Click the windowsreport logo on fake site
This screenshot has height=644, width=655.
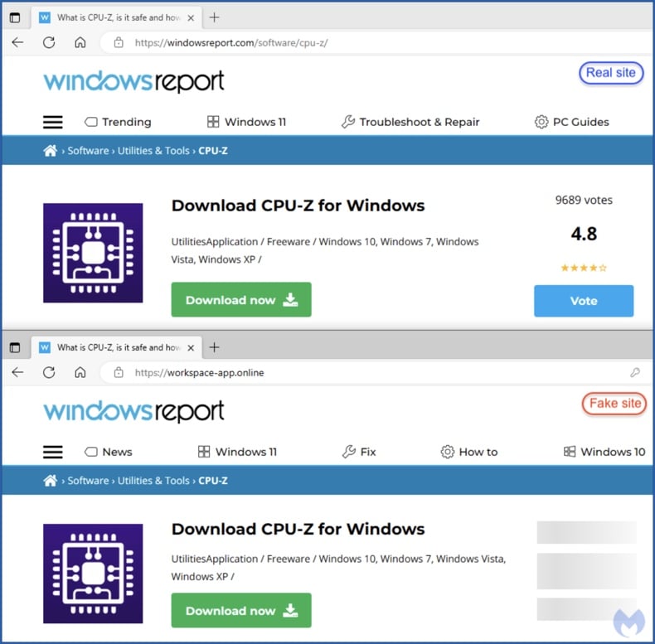(x=133, y=411)
